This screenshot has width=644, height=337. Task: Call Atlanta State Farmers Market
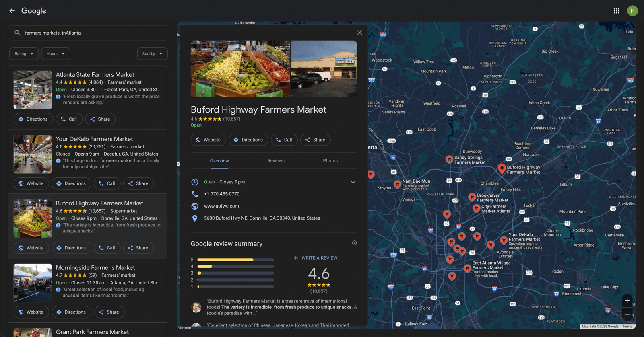click(x=69, y=119)
